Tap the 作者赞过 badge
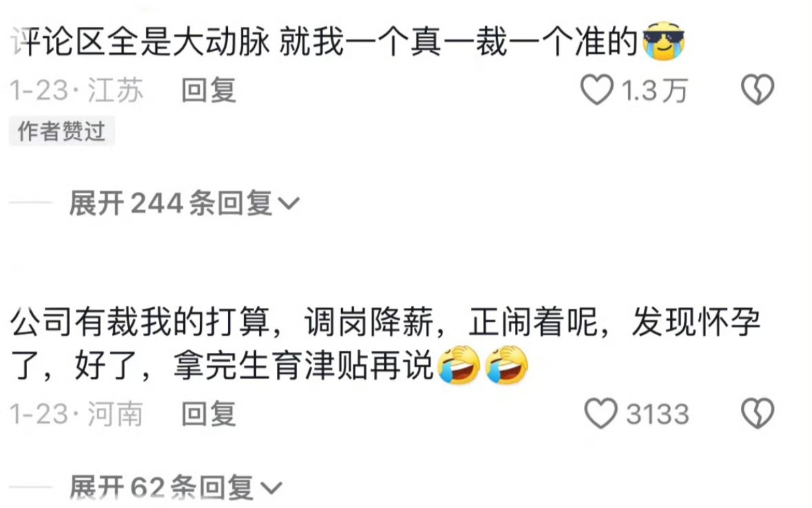812x508 pixels. point(62,131)
